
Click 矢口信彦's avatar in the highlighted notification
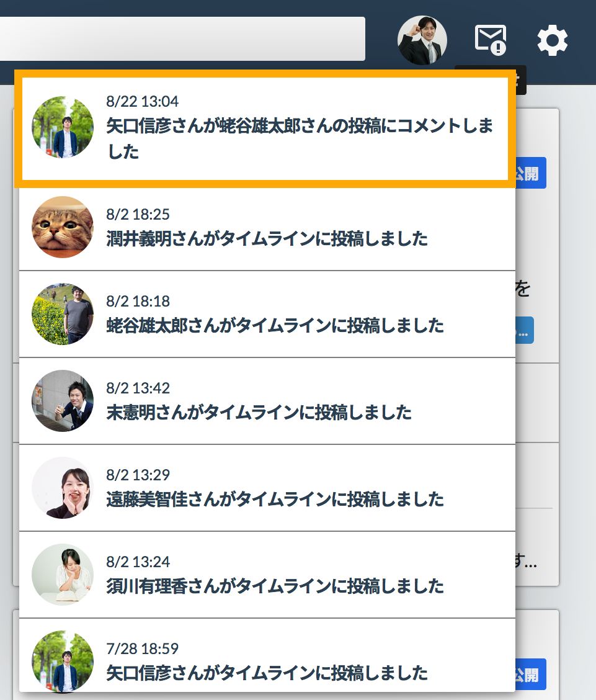pos(63,127)
